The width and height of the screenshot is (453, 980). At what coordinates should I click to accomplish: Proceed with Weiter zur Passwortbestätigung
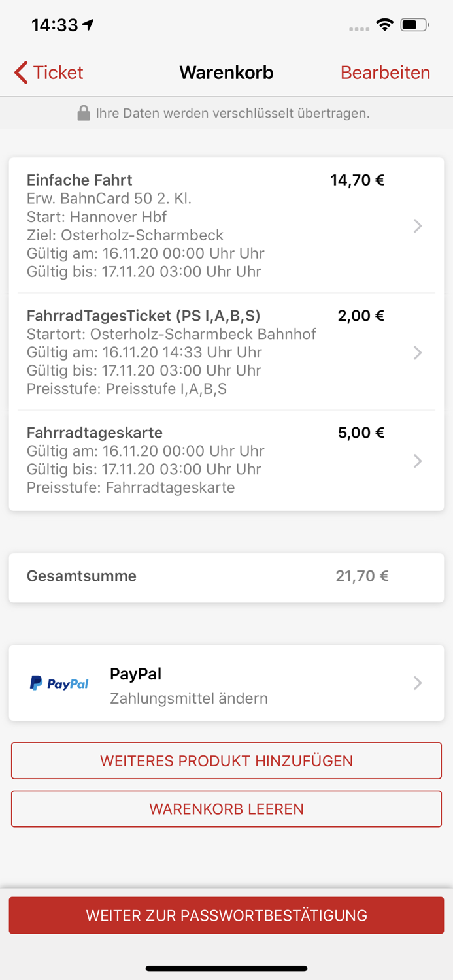click(x=226, y=915)
